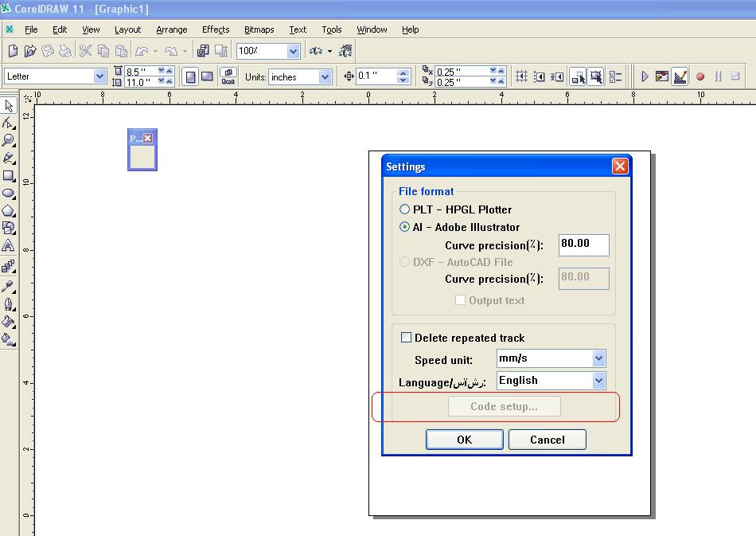This screenshot has height=536, width=756.
Task: Click the red record macro button
Action: (700, 77)
